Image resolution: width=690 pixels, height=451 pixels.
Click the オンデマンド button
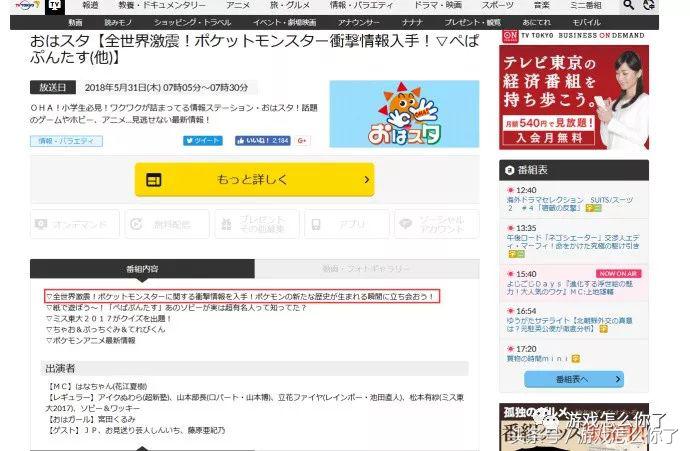(75, 224)
